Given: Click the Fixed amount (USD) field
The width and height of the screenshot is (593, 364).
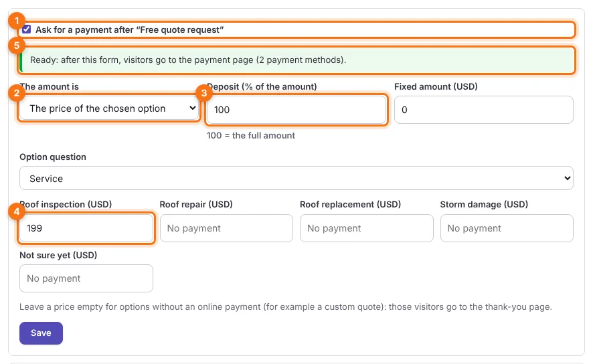Looking at the screenshot, I should tap(484, 110).
